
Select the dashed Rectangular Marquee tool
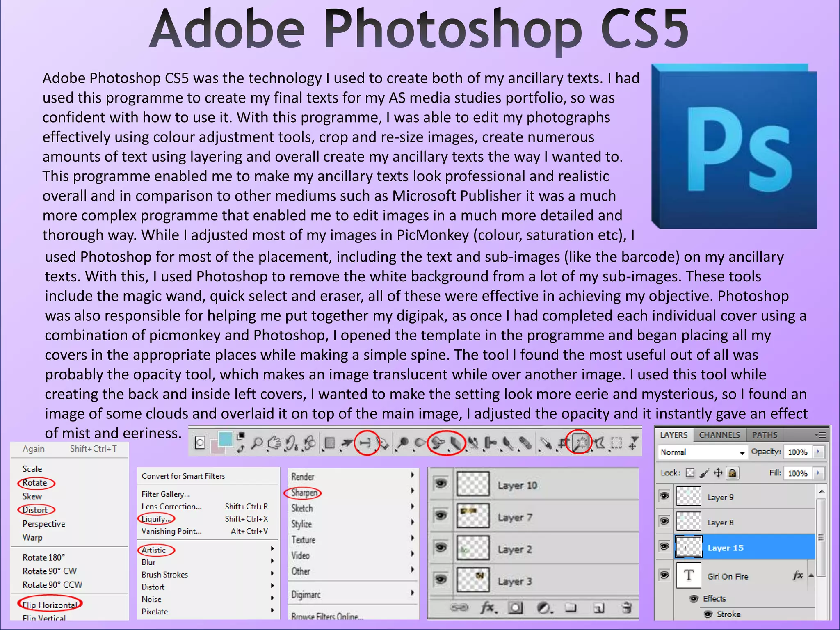616,443
